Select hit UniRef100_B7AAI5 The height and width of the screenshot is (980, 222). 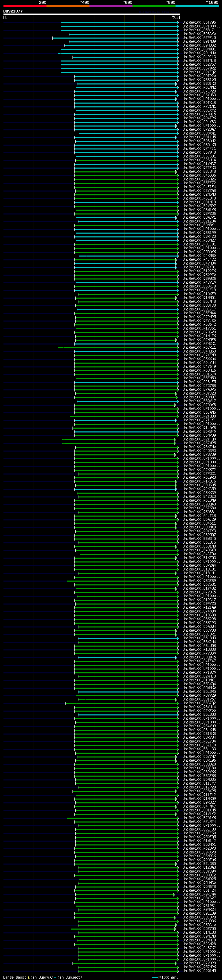pyautogui.click(x=199, y=114)
